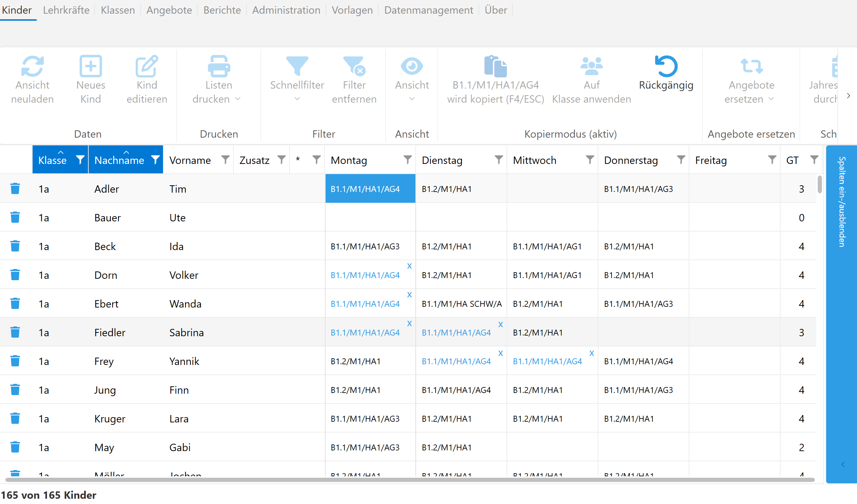The height and width of the screenshot is (504, 857).
Task: Remove Dorn's Montag entry with x
Action: point(409,266)
